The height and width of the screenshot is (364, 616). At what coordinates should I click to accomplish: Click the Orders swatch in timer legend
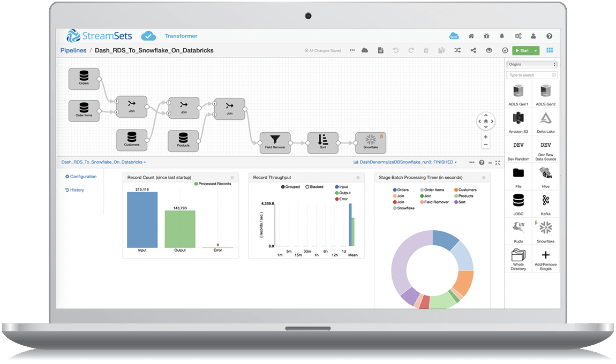pyautogui.click(x=395, y=190)
